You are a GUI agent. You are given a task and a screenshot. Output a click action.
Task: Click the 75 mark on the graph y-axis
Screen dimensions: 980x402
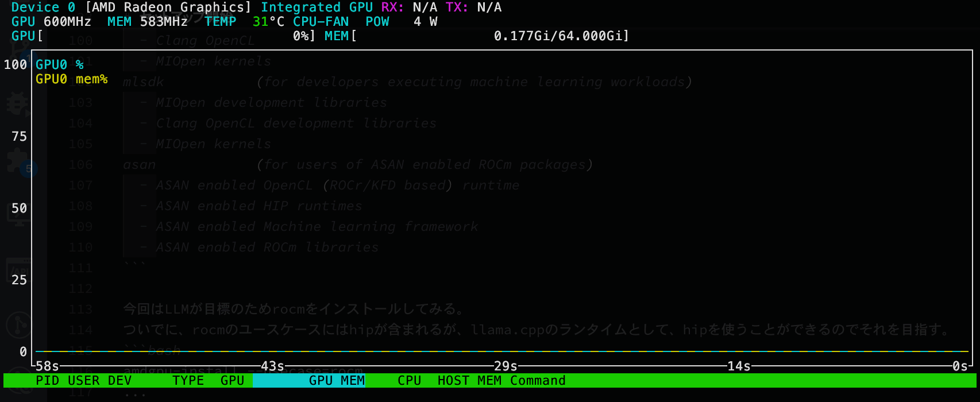pos(20,137)
